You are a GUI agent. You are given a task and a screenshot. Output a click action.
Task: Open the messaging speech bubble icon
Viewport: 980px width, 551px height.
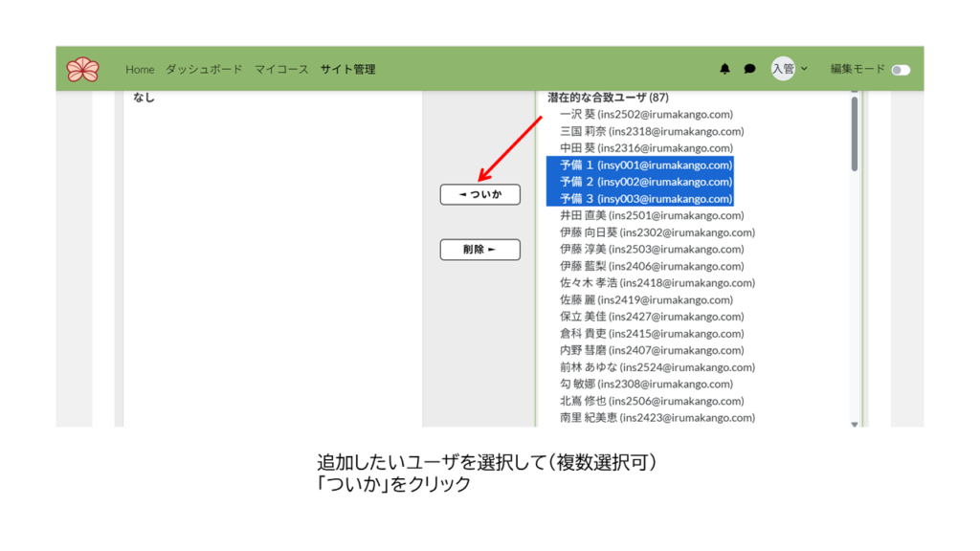coord(750,69)
